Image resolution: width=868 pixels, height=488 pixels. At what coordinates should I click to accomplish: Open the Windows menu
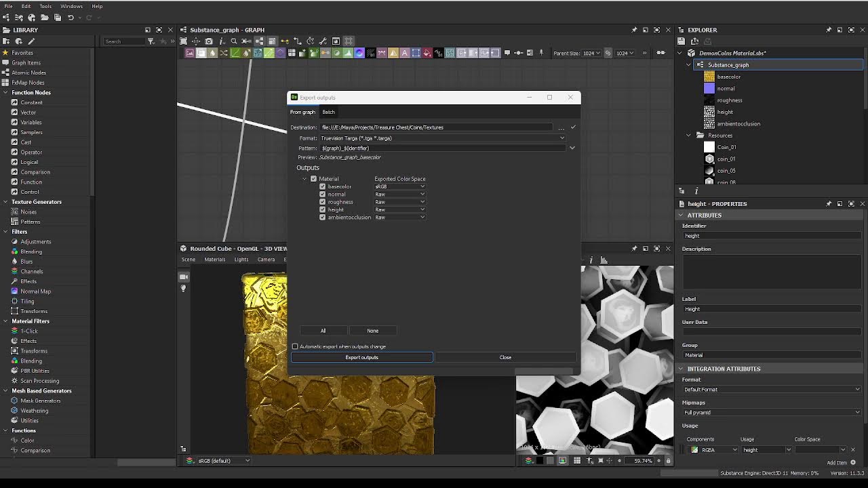coord(71,6)
